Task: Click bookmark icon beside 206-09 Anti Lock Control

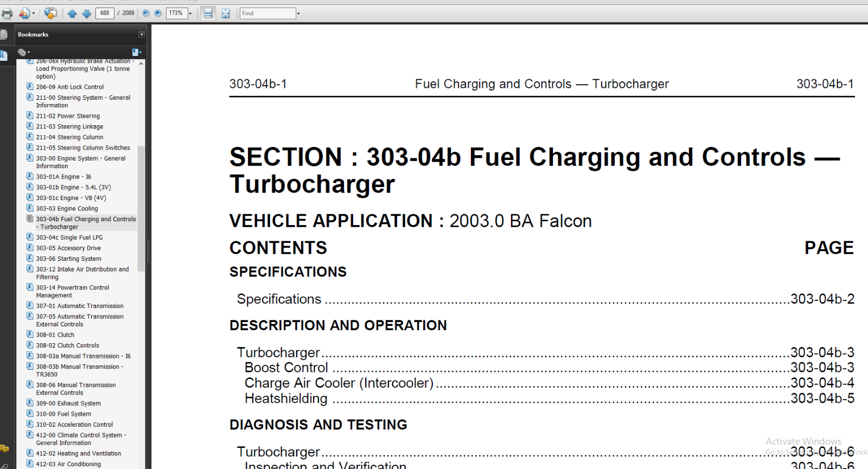Action: pyautogui.click(x=30, y=86)
